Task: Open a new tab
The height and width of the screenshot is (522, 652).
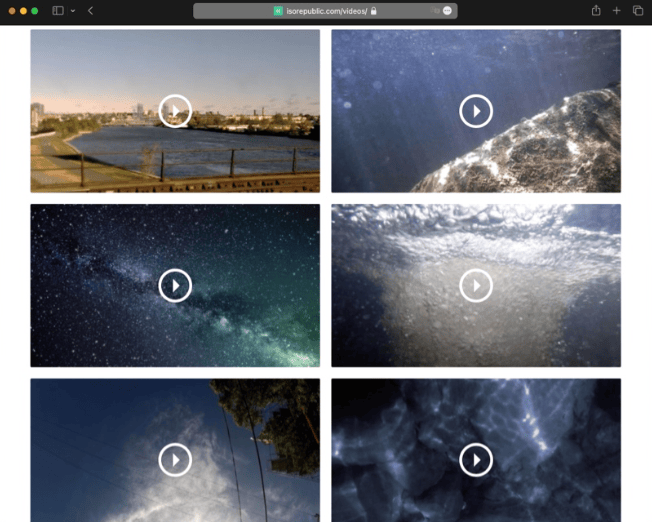Action: pyautogui.click(x=617, y=11)
